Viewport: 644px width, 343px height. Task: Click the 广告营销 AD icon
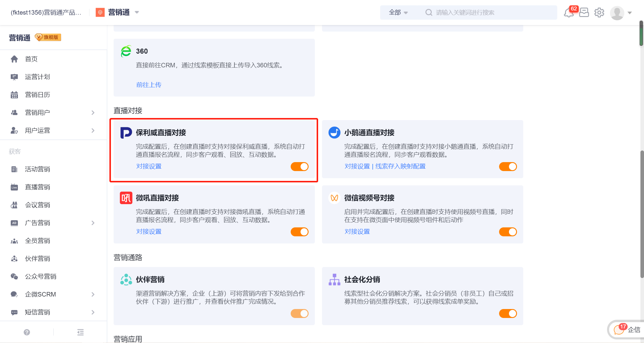coord(14,223)
